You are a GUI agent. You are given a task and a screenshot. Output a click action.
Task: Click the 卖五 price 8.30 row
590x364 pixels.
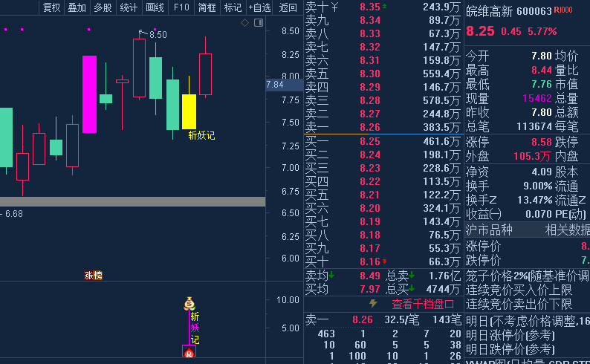[383, 74]
